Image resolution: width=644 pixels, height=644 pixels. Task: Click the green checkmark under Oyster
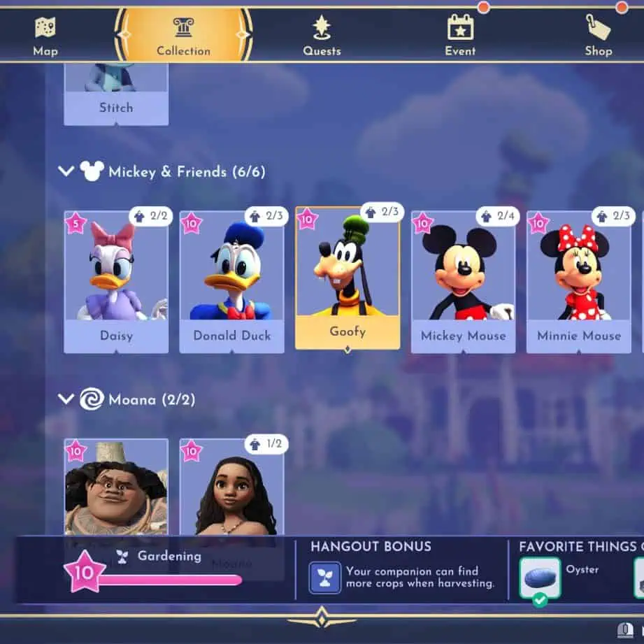540,600
